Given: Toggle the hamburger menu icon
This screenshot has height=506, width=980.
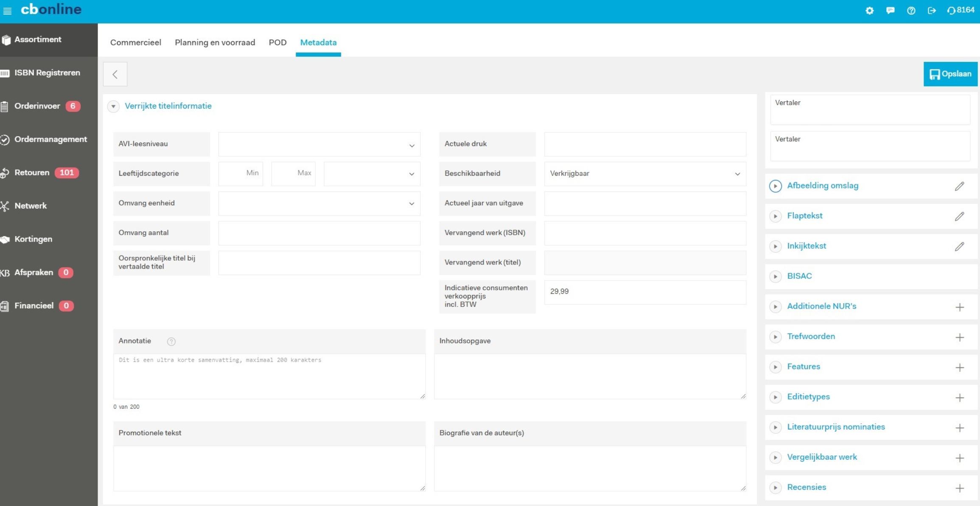Looking at the screenshot, I should tap(7, 11).
